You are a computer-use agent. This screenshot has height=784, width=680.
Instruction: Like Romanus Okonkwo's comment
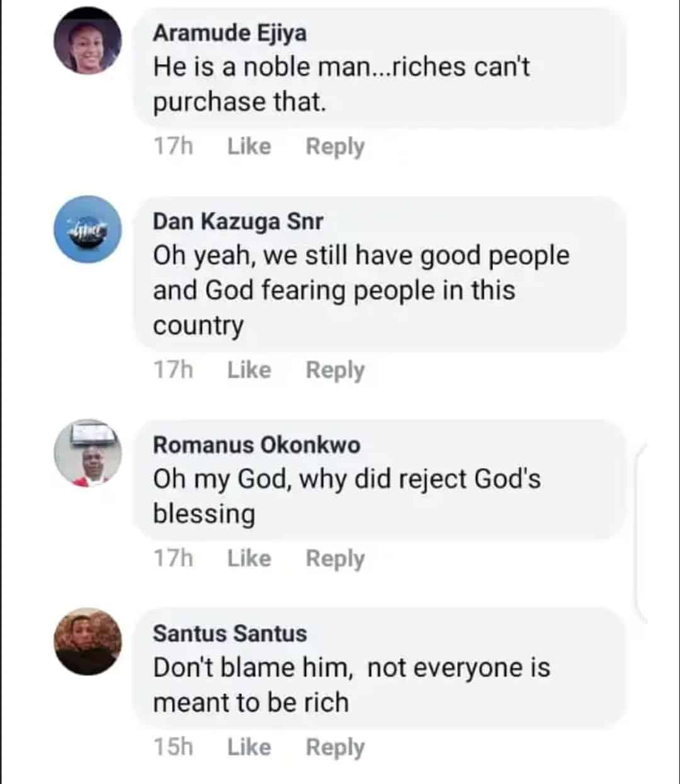tap(249, 558)
